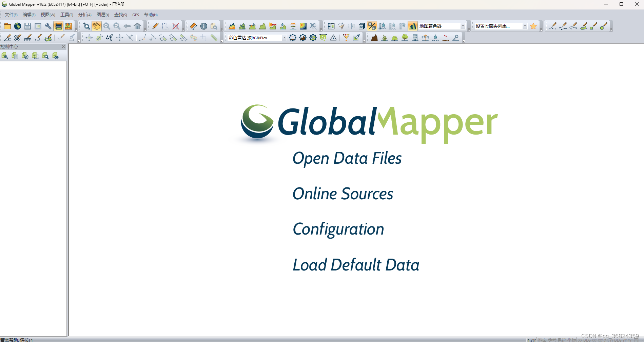Toggle the hill shading percent icon
Viewport: 644px width, 342px height.
pos(372,26)
